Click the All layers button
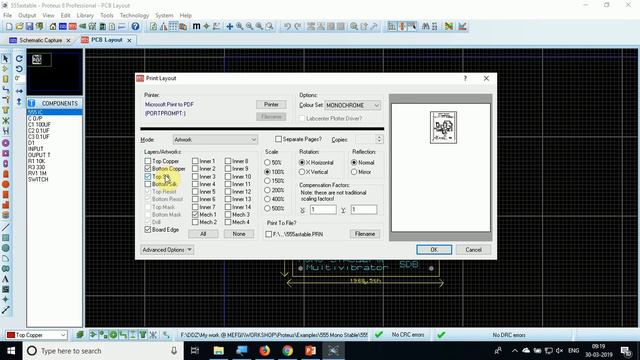Image resolution: width=640 pixels, height=360 pixels. tap(203, 234)
